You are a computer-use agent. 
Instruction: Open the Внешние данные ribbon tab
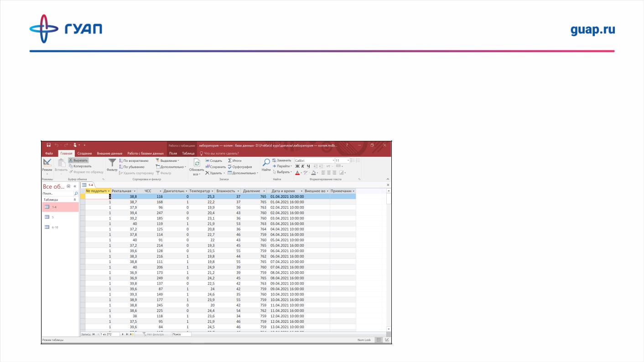(x=109, y=153)
